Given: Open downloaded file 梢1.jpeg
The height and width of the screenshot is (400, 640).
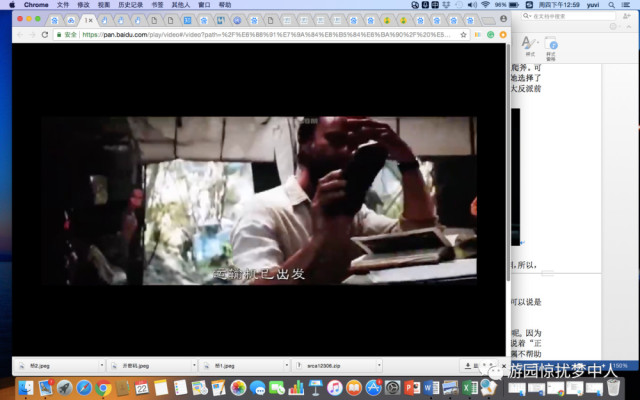Looking at the screenshot, I should pyautogui.click(x=241, y=366).
